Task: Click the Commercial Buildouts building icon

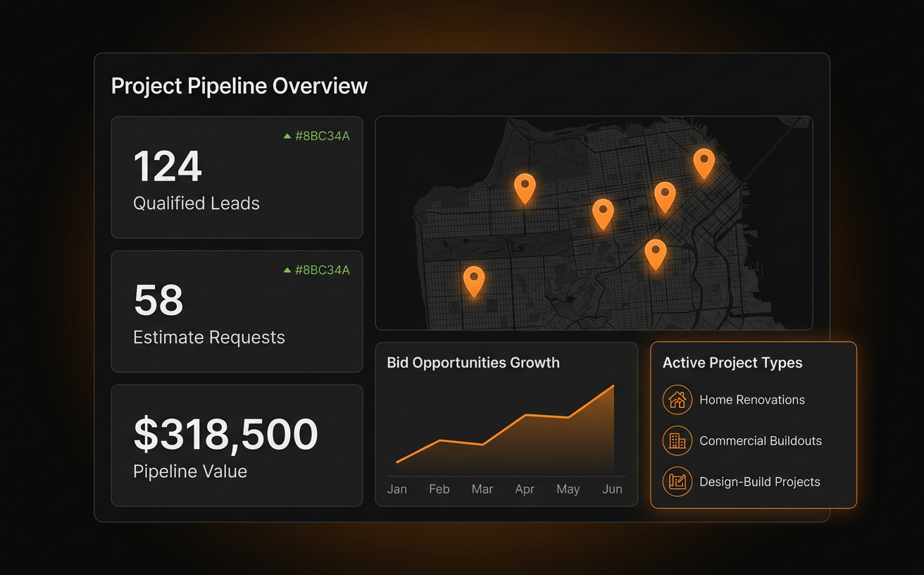Action: (x=678, y=440)
